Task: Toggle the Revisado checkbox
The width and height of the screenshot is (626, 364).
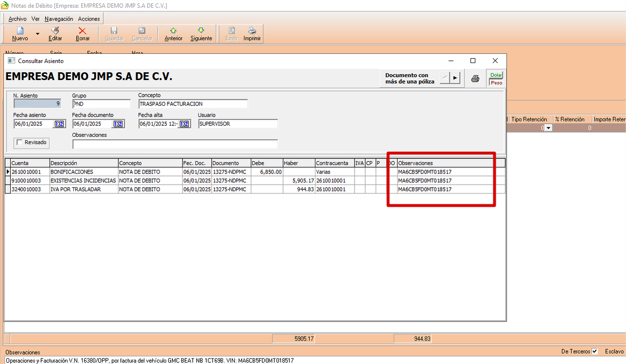Action: pyautogui.click(x=20, y=142)
